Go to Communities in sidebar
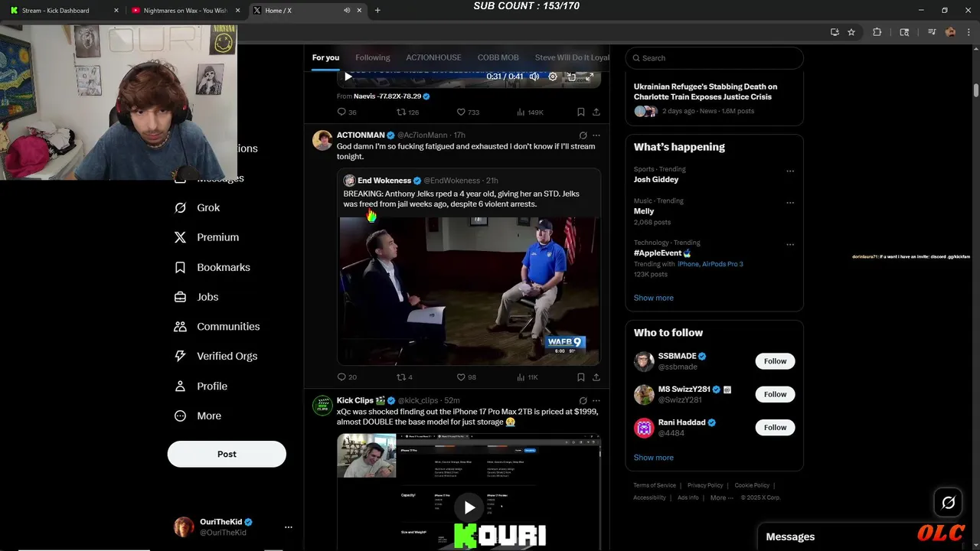The width and height of the screenshot is (980, 551). (x=217, y=326)
